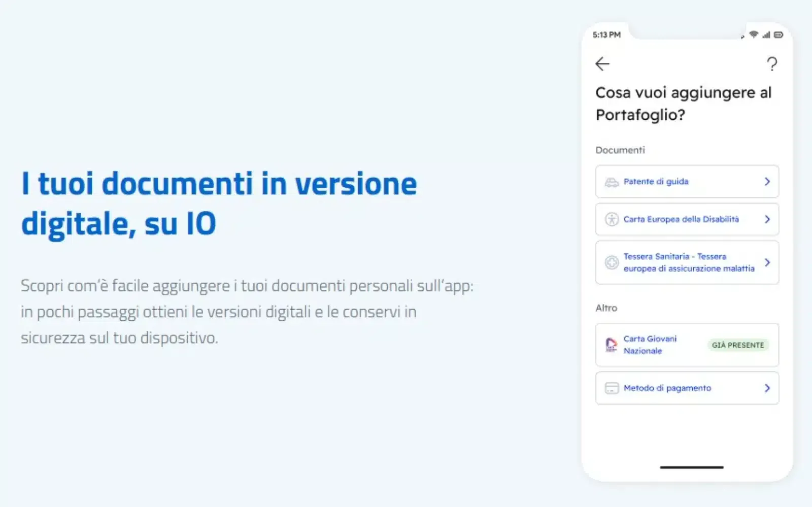Viewport: 812px width, 507px height.
Task: Choose Metodo di pagamento from the Altro section
Action: pyautogui.click(x=667, y=388)
